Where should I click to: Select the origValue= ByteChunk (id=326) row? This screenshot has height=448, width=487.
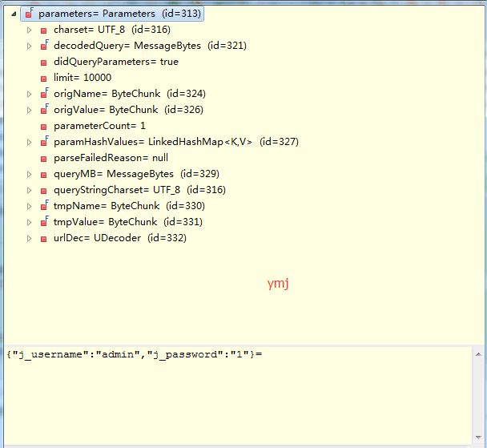[128, 110]
